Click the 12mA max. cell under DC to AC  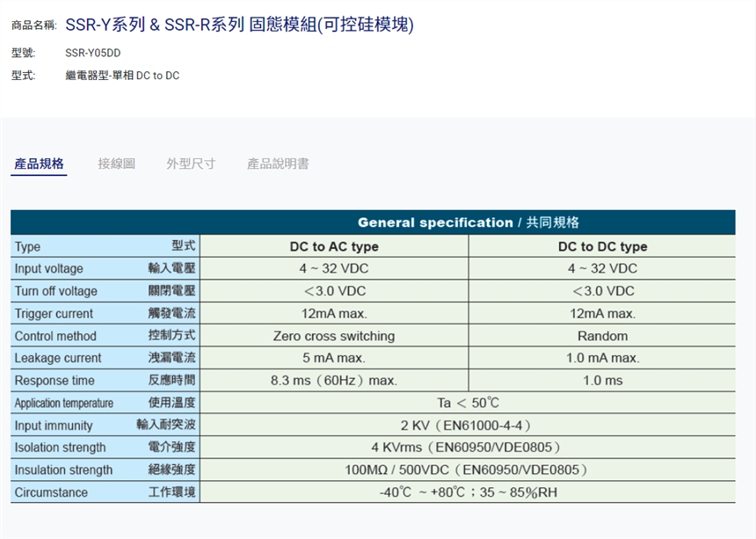[x=334, y=313]
